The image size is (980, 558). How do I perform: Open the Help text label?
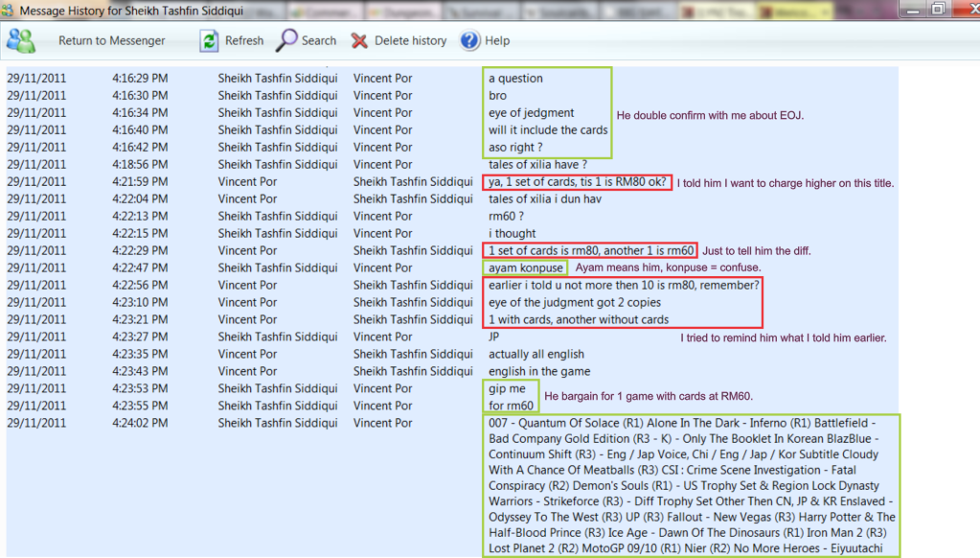pyautogui.click(x=497, y=40)
